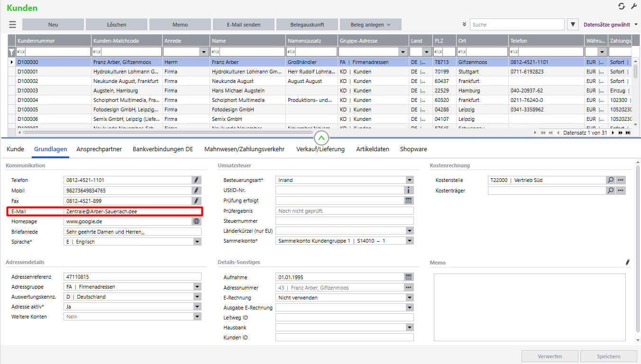Image resolution: width=641 pixels, height=364 pixels.
Task: Click A%C filter icon in Name column
Action: click(216, 52)
